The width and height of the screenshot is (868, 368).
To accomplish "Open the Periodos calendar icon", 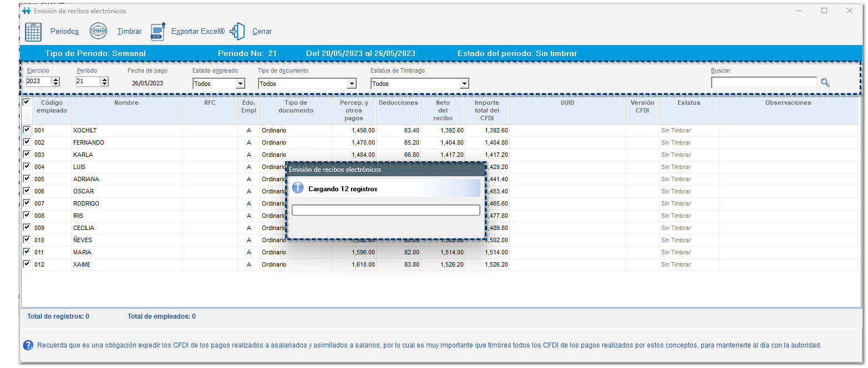I will pos(33,31).
